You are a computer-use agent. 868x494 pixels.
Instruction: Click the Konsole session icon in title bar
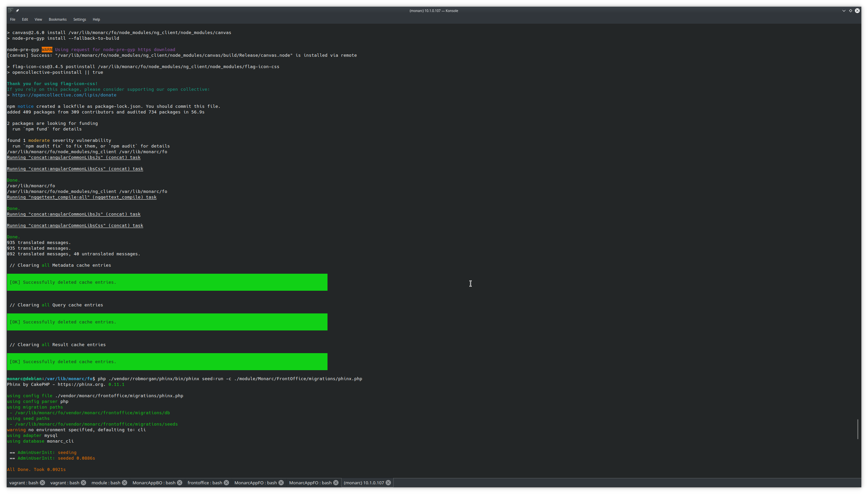point(11,11)
